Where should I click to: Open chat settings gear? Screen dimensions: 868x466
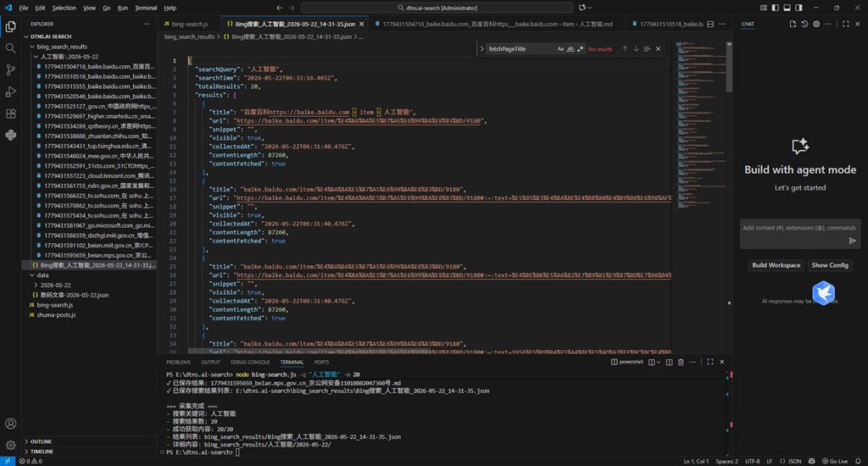click(816, 24)
